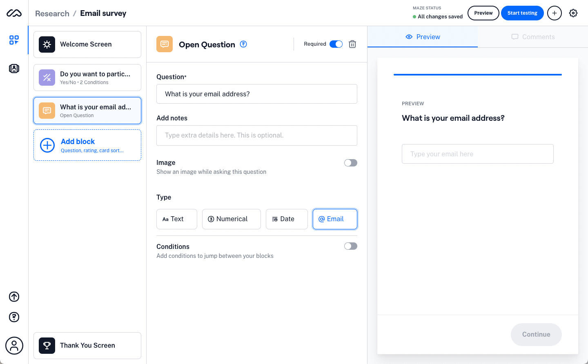Viewport: 588px width, 364px height.
Task: Click the Open Question help info icon
Action: click(x=243, y=44)
